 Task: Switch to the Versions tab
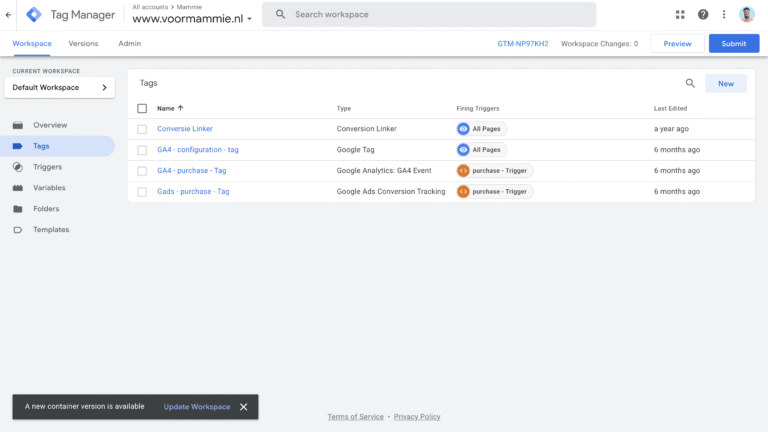[83, 44]
